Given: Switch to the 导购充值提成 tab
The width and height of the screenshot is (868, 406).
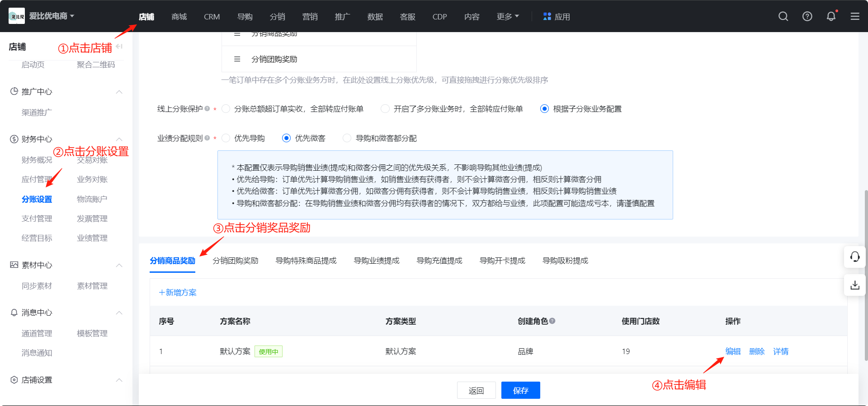Looking at the screenshot, I should point(439,261).
